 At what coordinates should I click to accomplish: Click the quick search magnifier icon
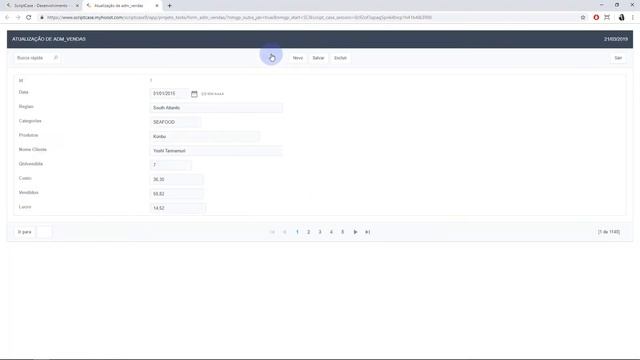[56, 58]
